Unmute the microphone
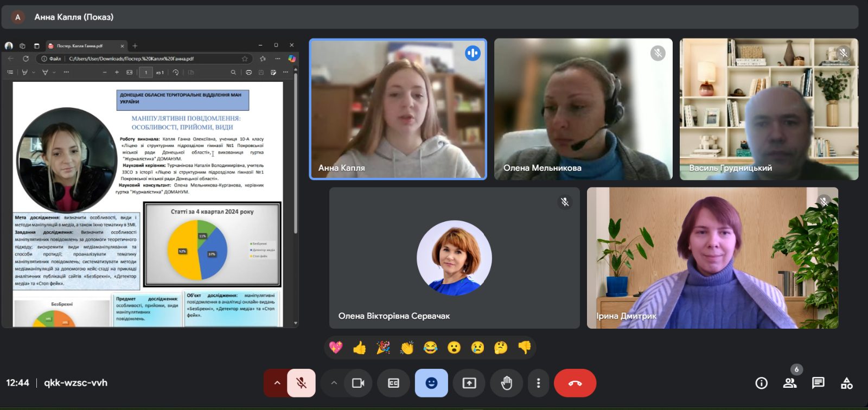This screenshot has width=868, height=410. click(301, 383)
